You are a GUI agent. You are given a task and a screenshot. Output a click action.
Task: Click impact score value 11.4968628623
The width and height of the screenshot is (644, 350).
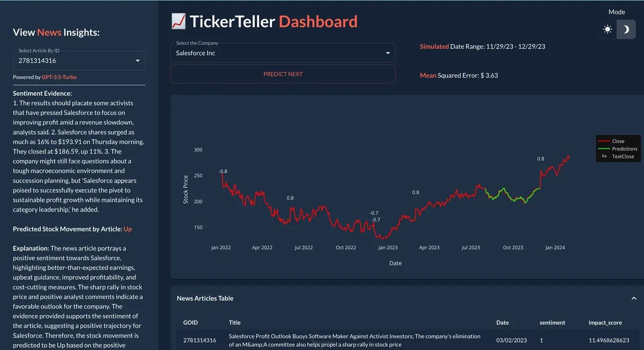click(x=609, y=340)
